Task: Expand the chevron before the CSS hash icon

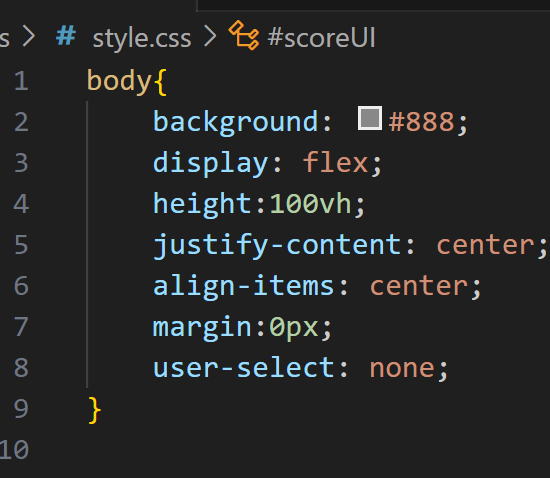Action: 28,36
